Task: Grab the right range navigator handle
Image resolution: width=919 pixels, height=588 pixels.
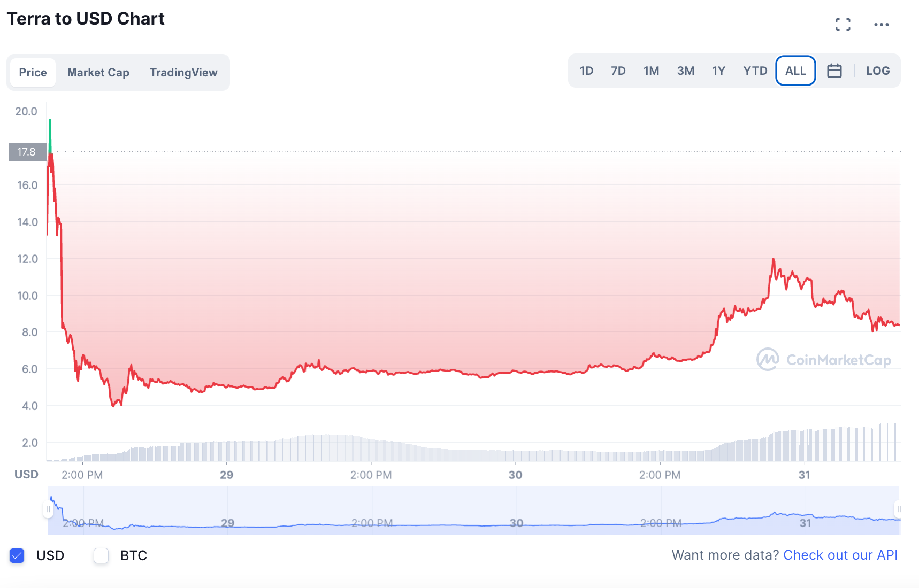Action: (x=899, y=509)
